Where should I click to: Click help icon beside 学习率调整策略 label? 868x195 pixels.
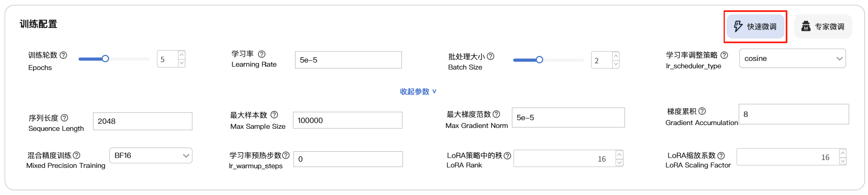(x=724, y=55)
